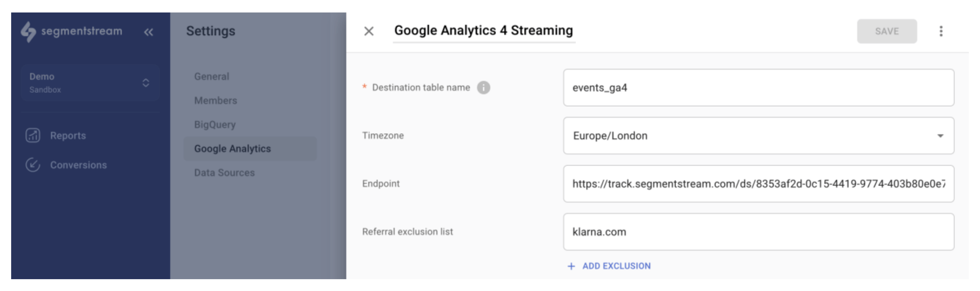
Task: Open the Europe/London timezone dropdown
Action: point(759,136)
